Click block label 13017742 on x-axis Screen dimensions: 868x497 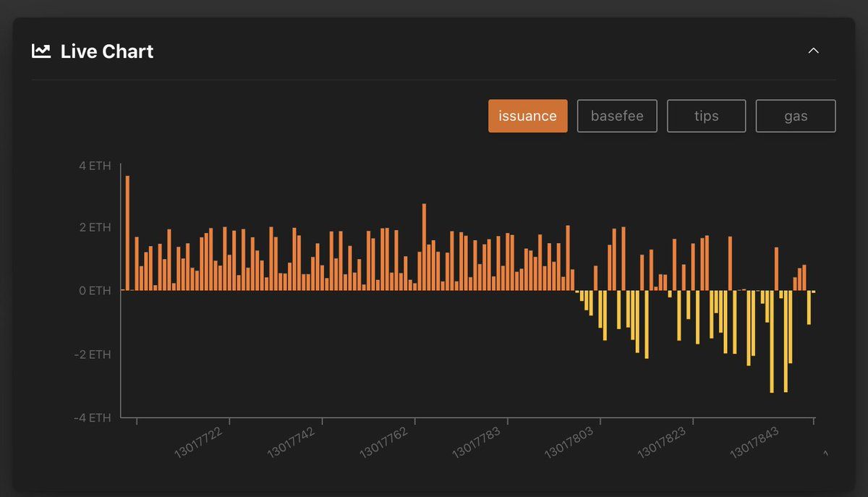pyautogui.click(x=291, y=442)
